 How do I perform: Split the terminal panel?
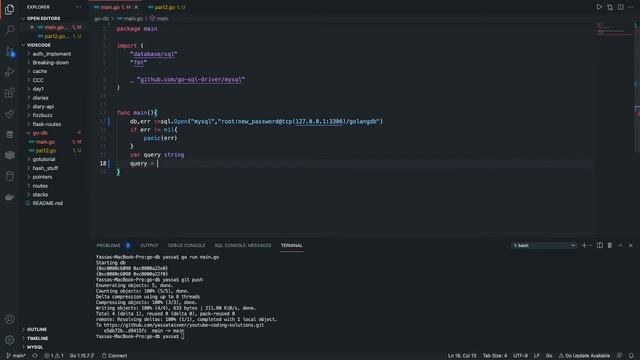click(600, 245)
